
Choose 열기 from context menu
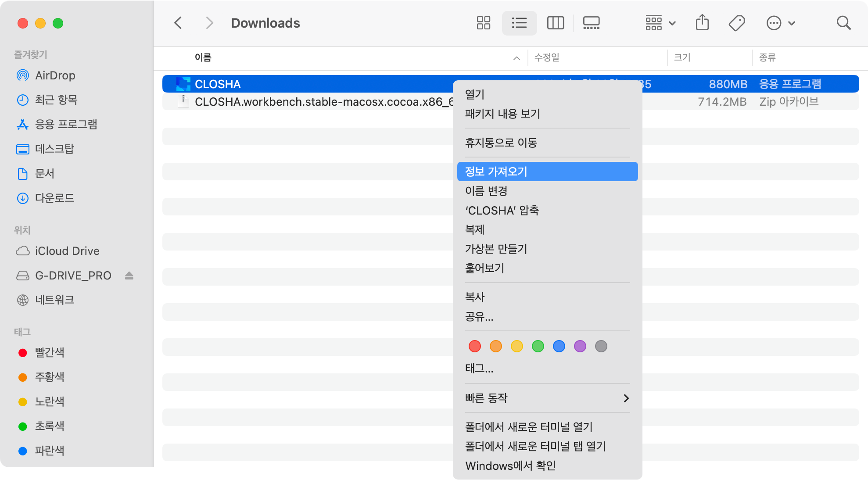(547, 94)
